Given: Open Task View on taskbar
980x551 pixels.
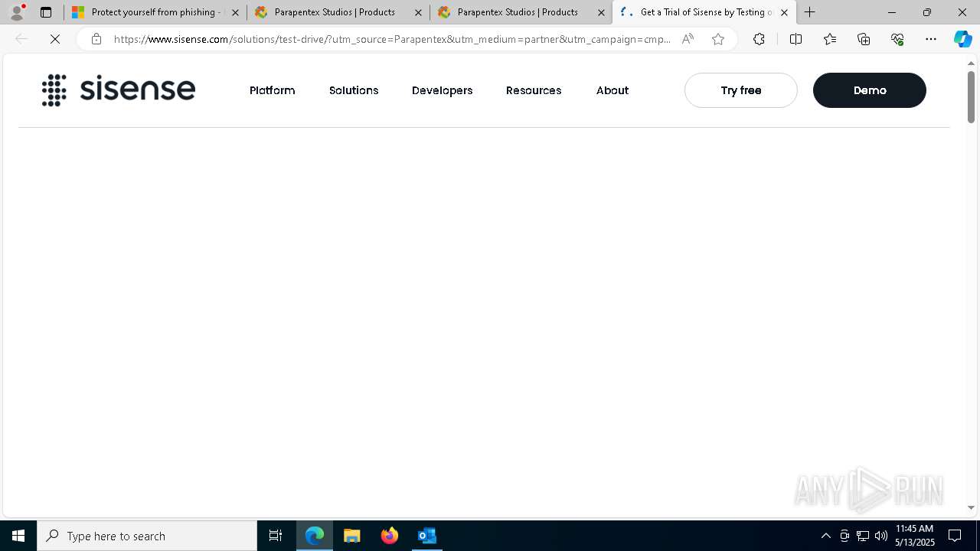Looking at the screenshot, I should [x=276, y=536].
